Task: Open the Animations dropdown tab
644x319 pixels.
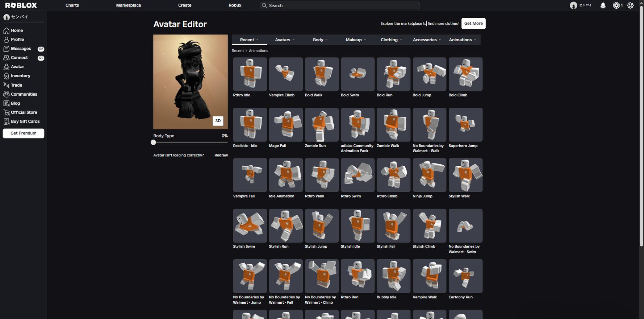Action: click(x=462, y=40)
